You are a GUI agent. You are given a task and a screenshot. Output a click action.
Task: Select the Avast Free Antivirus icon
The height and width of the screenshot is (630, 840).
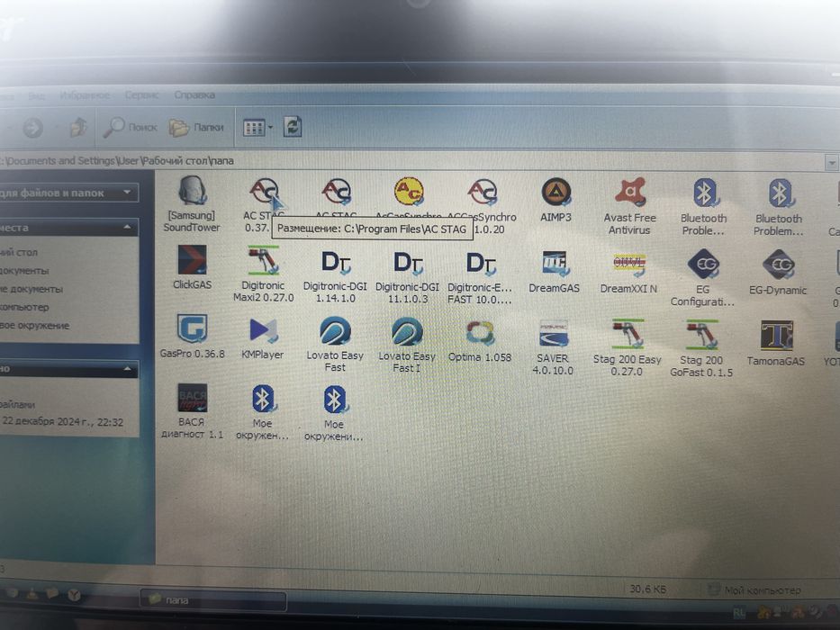point(629,206)
